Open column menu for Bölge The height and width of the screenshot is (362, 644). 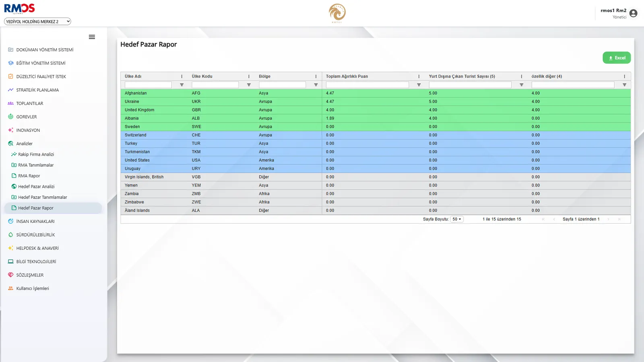[316, 76]
